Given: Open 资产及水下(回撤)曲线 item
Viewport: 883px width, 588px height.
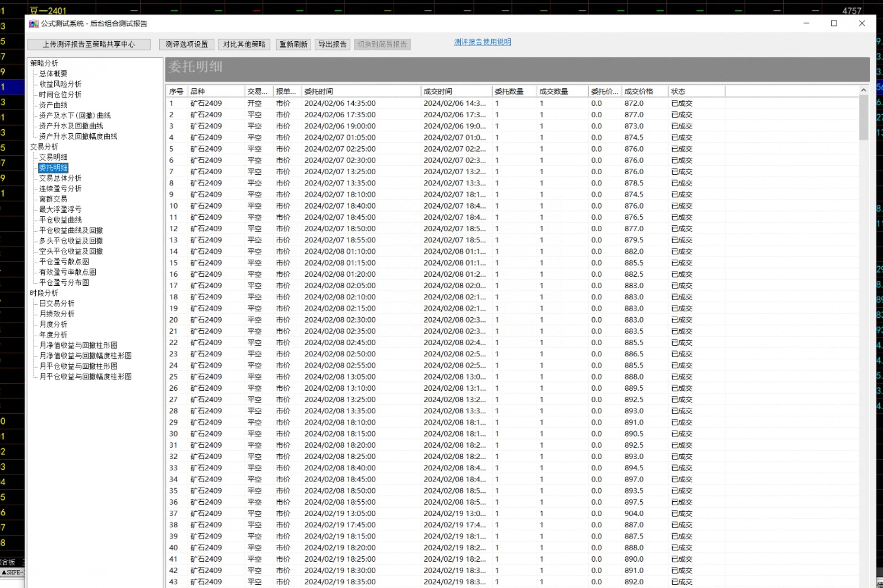Looking at the screenshot, I should 75,115.
